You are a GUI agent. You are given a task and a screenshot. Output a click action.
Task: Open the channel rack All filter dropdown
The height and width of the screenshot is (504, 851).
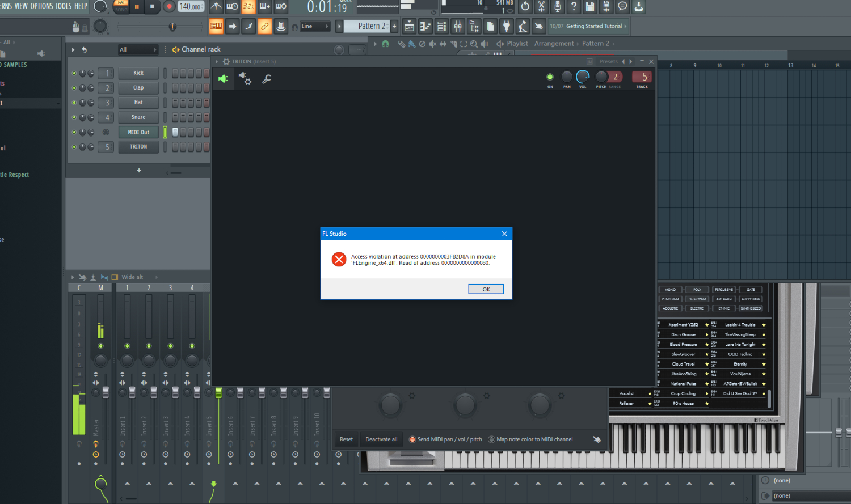[x=138, y=50]
